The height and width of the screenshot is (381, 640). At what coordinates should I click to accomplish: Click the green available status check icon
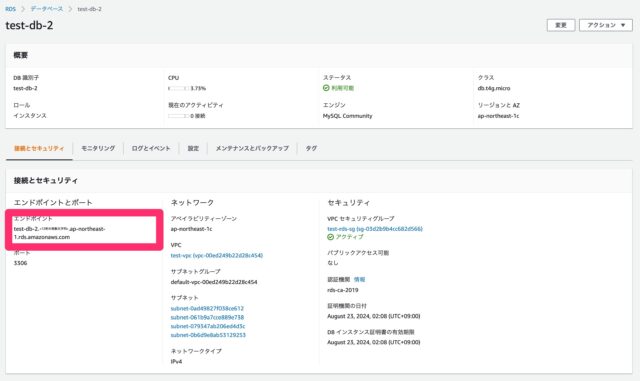(326, 88)
